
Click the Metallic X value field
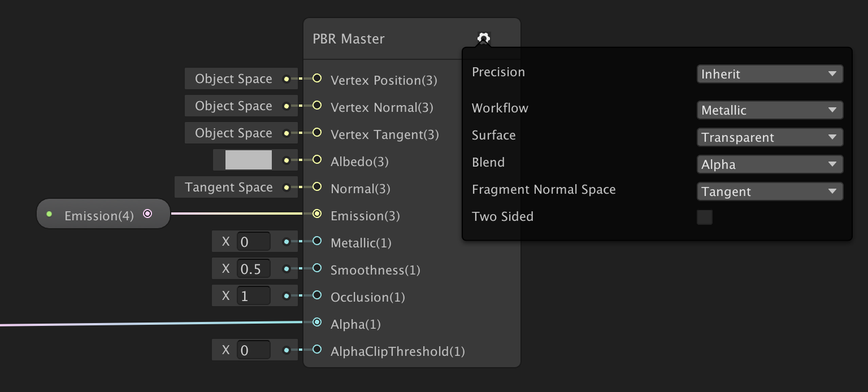coord(253,242)
